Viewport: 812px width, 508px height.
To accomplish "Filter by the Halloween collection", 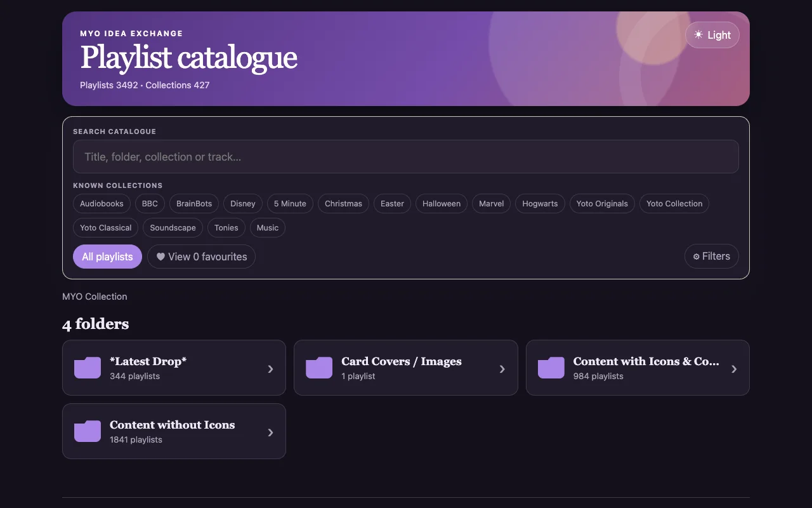I will (x=442, y=204).
